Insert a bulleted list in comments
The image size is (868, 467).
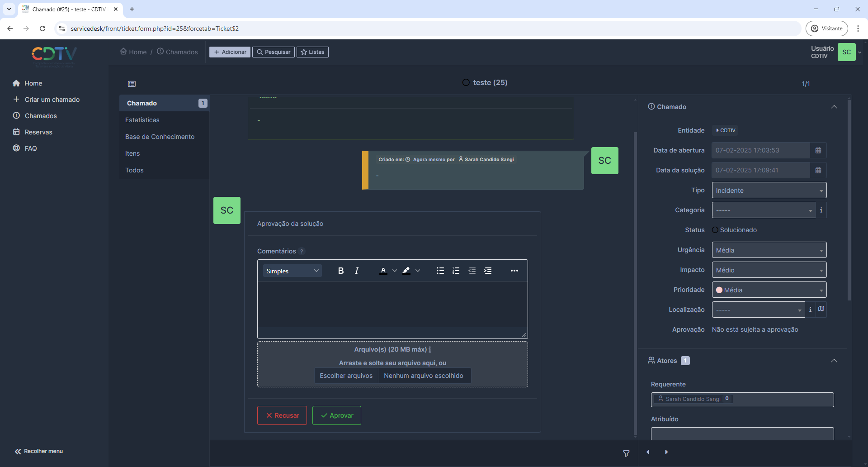click(440, 271)
